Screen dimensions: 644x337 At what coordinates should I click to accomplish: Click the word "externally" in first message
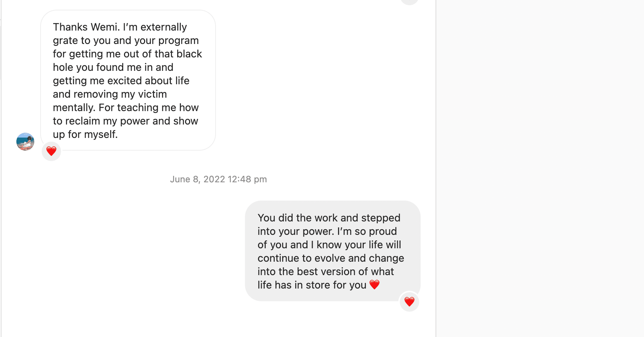point(163,27)
